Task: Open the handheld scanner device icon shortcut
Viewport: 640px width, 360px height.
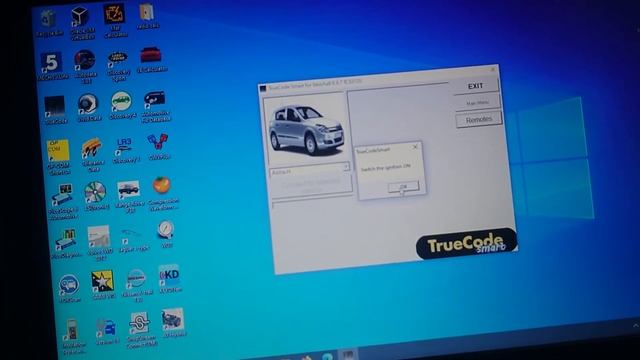Action: point(72,329)
